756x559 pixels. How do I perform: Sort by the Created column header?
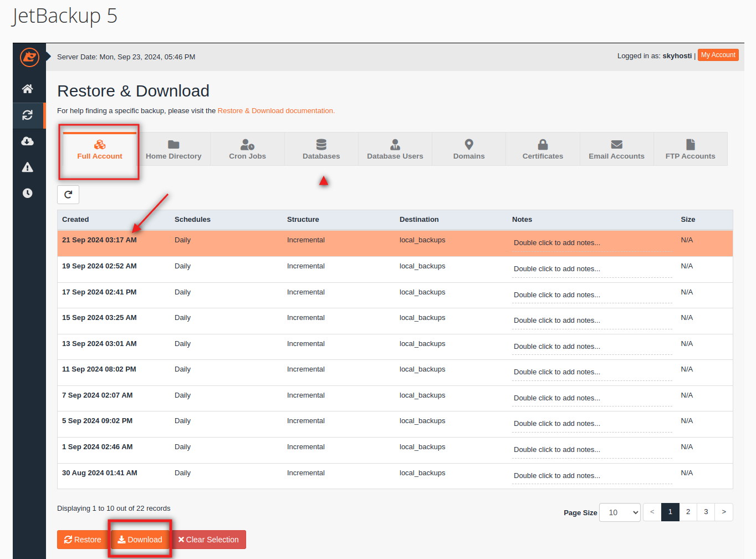click(x=75, y=220)
